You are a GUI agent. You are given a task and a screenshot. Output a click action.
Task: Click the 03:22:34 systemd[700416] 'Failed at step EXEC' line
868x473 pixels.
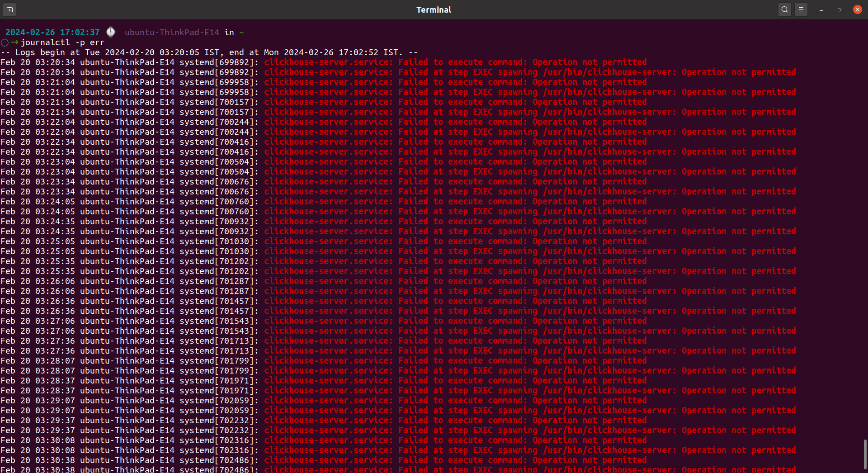click(x=398, y=152)
